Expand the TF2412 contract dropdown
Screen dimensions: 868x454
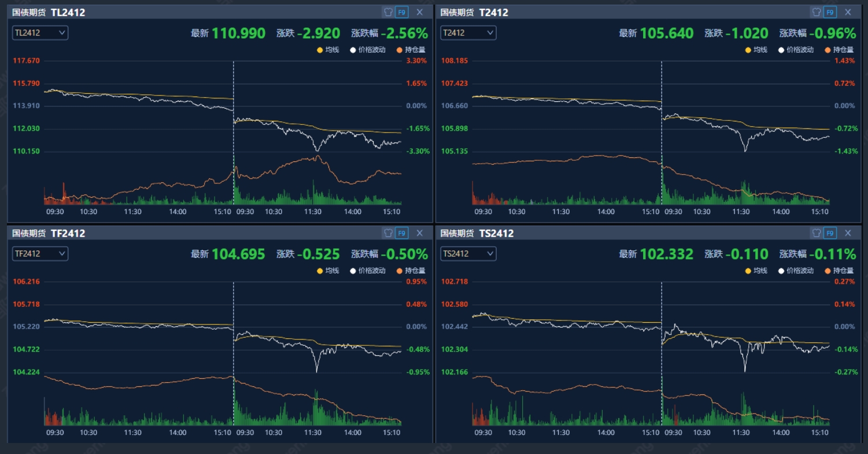tap(40, 254)
